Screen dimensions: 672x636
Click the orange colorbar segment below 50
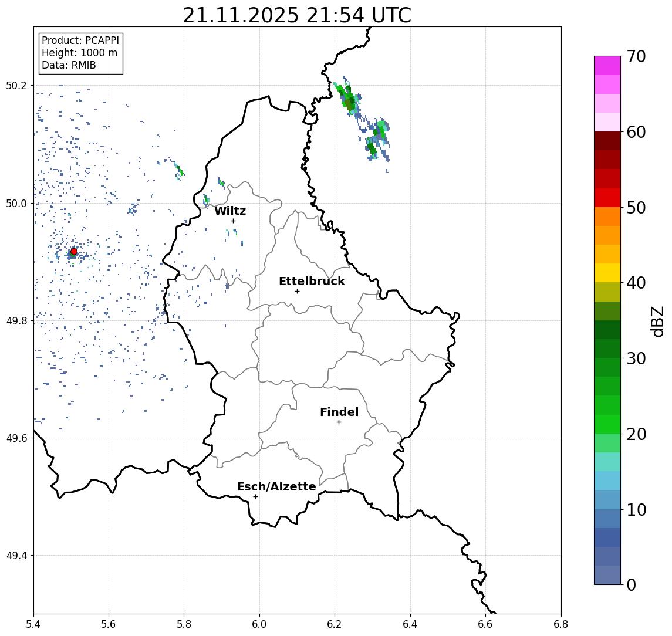point(607,216)
